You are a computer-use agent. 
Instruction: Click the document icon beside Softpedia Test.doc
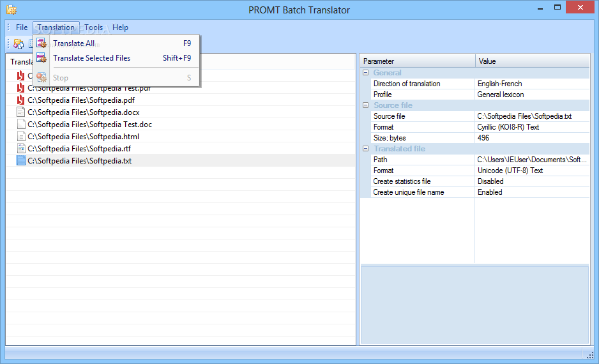click(x=21, y=124)
